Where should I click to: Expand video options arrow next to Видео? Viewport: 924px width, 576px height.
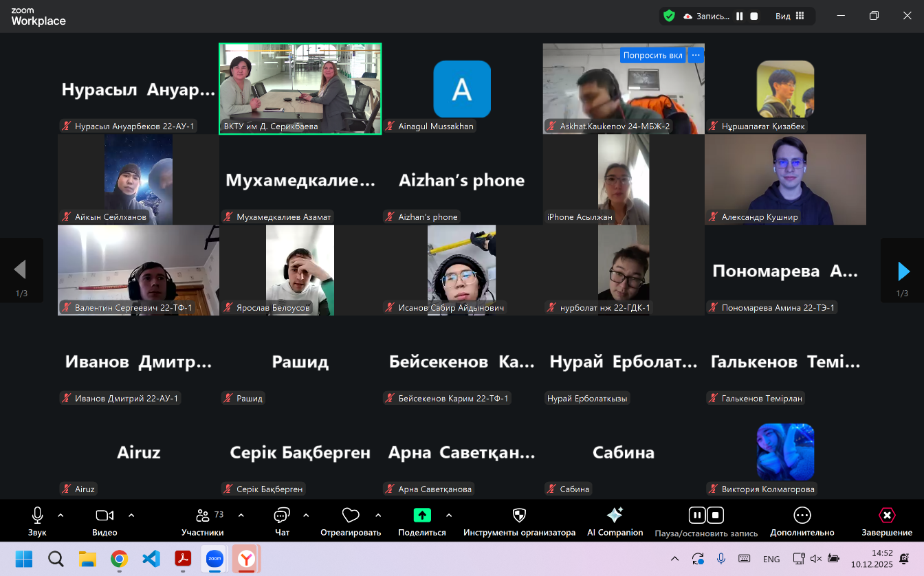pos(131,515)
